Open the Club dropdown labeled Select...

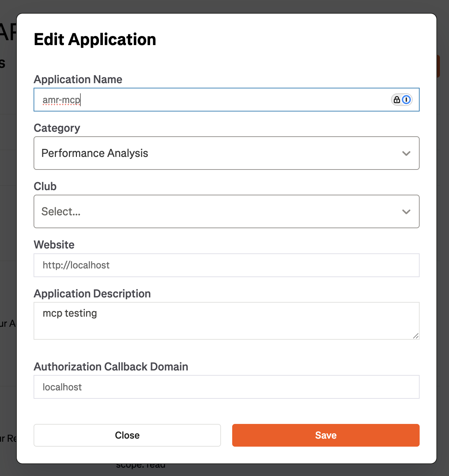(x=226, y=211)
